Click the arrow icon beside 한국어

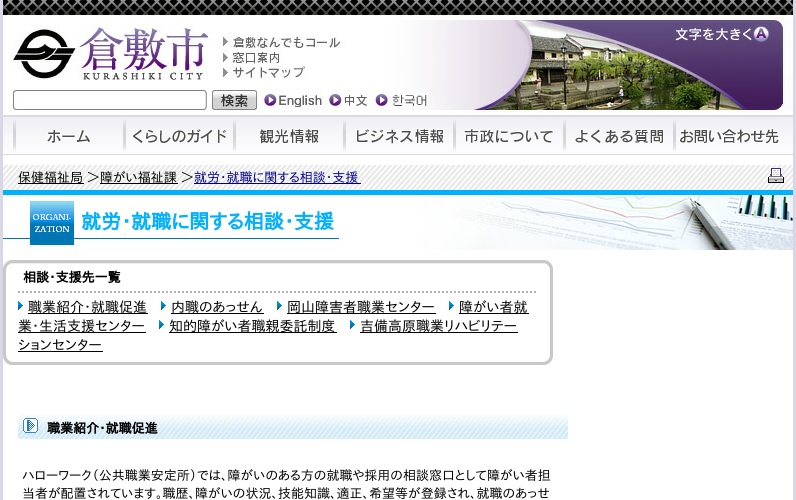(382, 100)
